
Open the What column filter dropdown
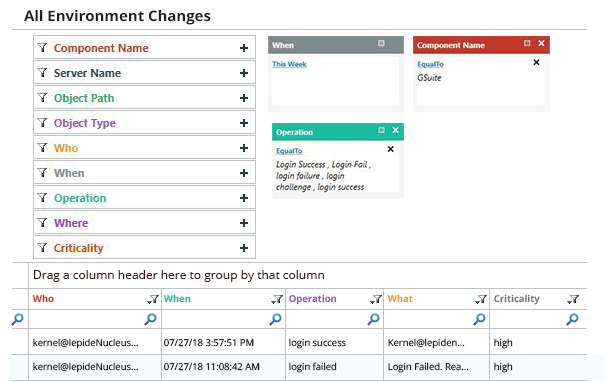point(481,299)
